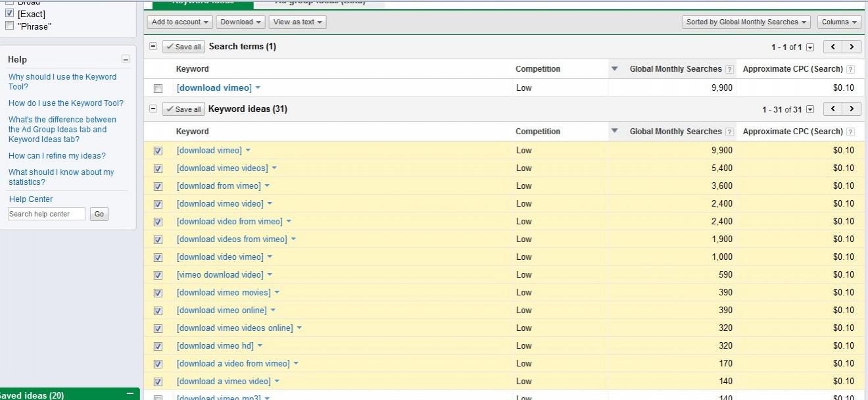The image size is (868, 400).
Task: Uncheck [vimeo download video] keyword idea
Action: (x=158, y=275)
